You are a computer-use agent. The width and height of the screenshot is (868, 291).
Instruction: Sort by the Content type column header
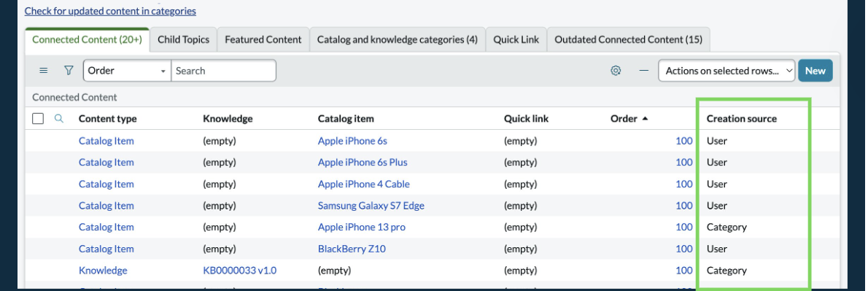click(x=107, y=118)
